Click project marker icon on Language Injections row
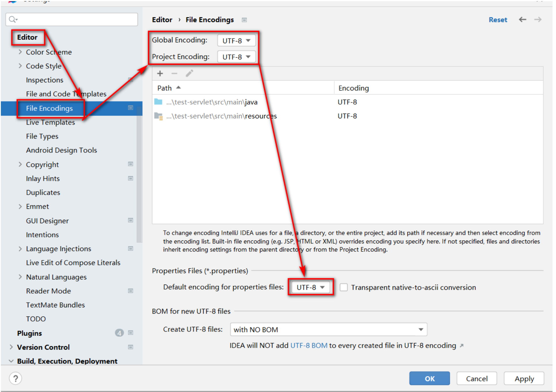Viewport: 556px width, 392px height. pos(131,249)
